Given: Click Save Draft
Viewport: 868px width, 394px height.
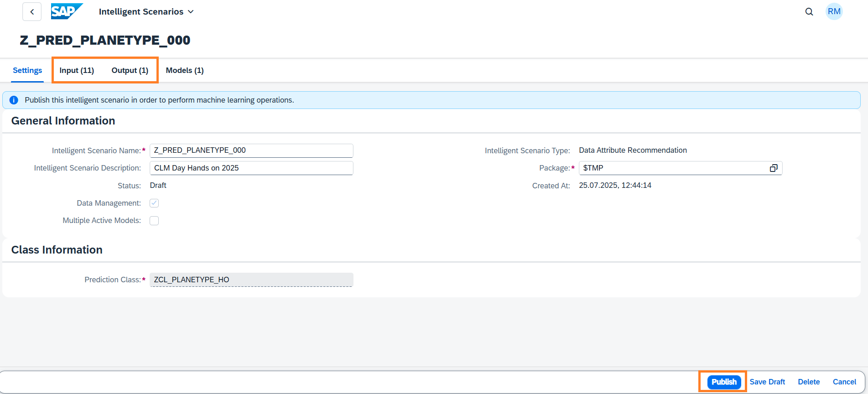Looking at the screenshot, I should click(x=767, y=382).
